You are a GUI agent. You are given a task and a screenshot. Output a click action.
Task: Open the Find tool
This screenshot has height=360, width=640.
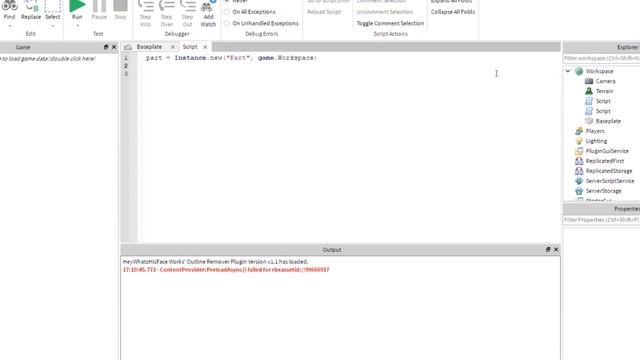coord(9,10)
